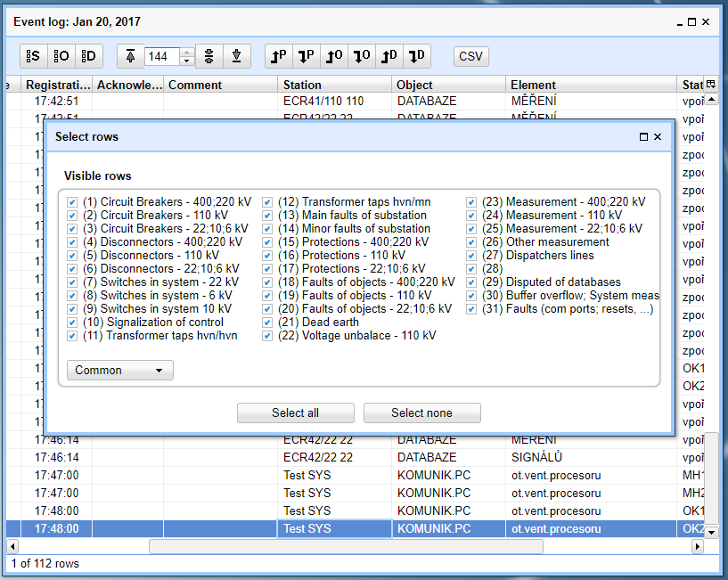Click Select all button
Viewport: 728px width, 580px height.
(295, 413)
